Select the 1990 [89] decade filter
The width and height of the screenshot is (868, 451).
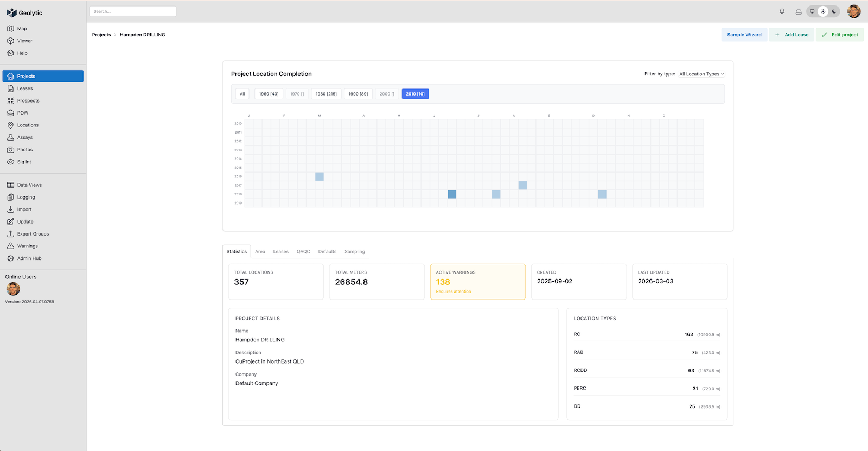pos(358,94)
